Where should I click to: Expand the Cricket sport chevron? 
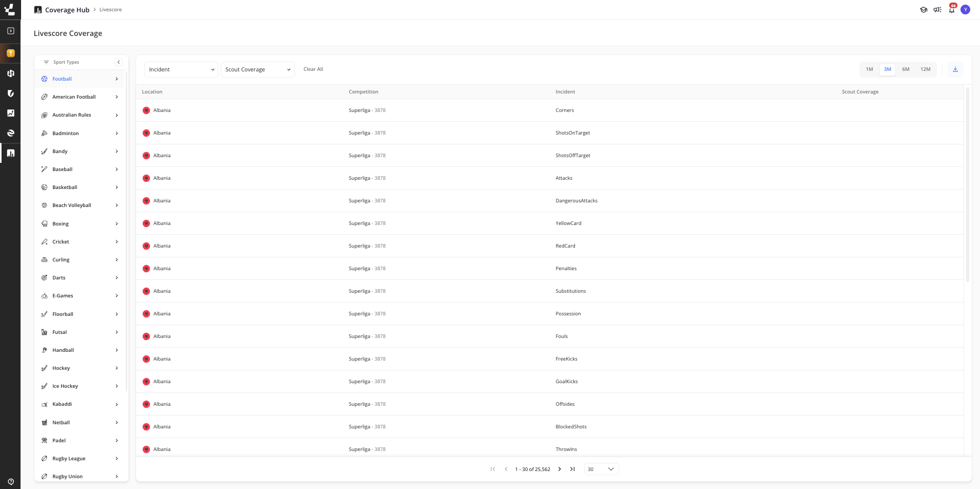[x=117, y=242]
